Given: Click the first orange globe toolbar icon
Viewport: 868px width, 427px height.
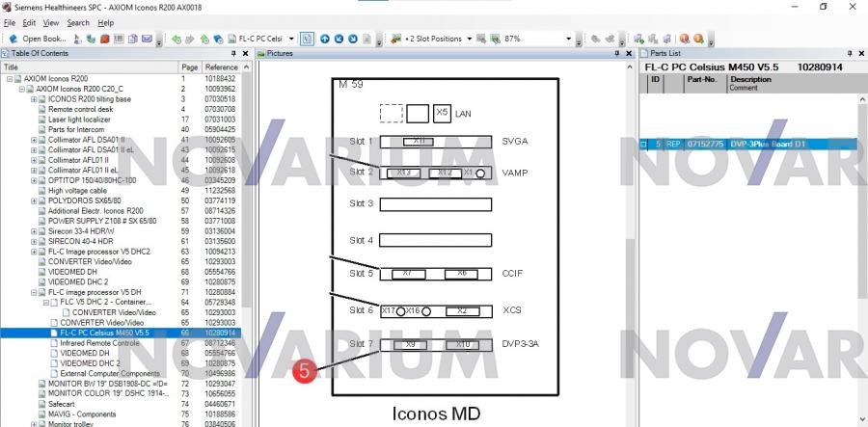Looking at the screenshot, I should click(683, 39).
